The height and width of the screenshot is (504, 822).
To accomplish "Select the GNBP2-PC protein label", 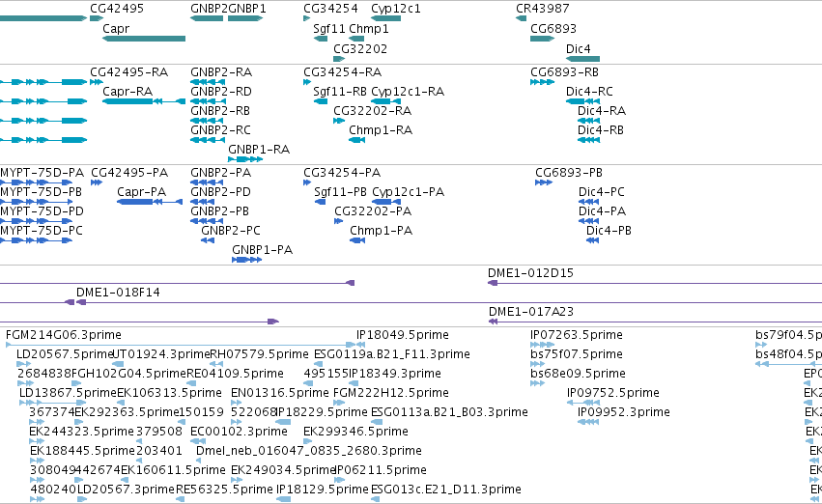I will click(x=231, y=231).
